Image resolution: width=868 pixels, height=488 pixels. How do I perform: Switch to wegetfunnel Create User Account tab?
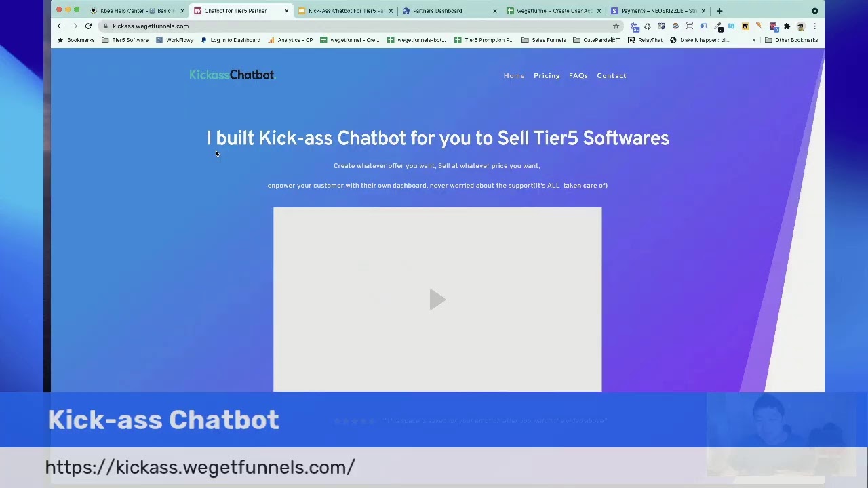(x=554, y=11)
